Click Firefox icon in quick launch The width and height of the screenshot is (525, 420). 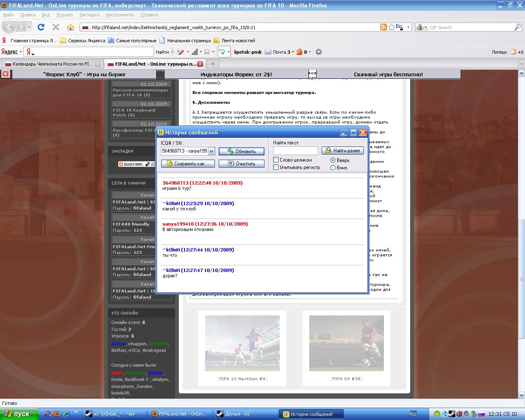coord(57,414)
